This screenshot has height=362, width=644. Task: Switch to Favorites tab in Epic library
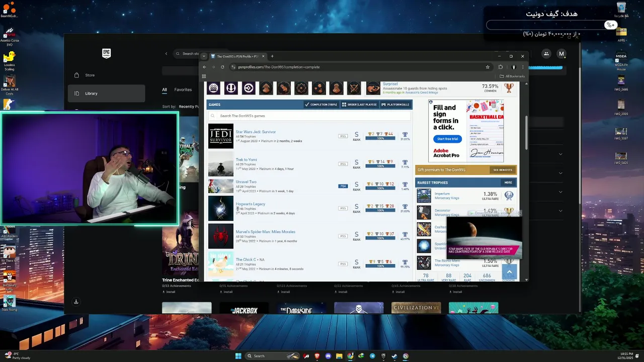183,89
